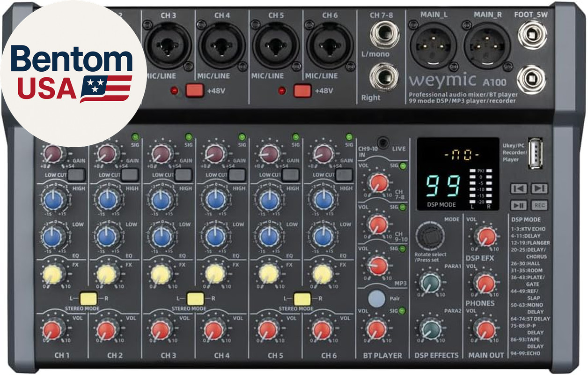Click the red LED beside CH 5-6 +48V
588x375 pixels.
pyautogui.click(x=282, y=90)
